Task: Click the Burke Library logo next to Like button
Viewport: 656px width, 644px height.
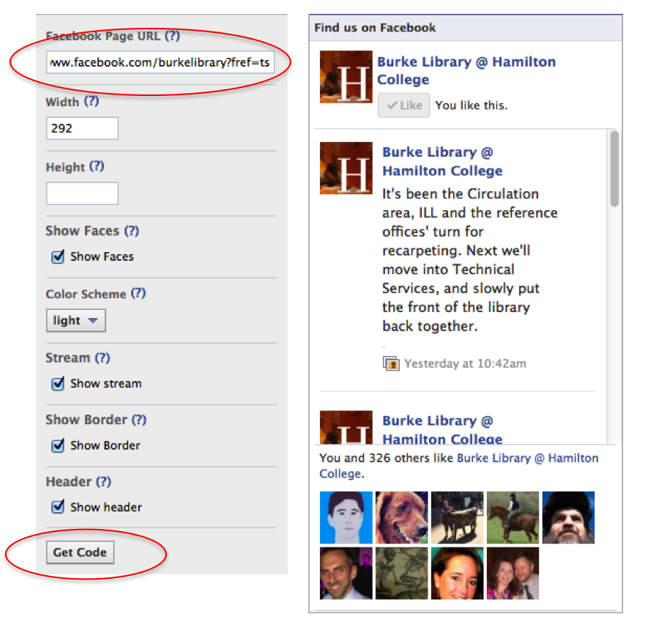Action: [x=346, y=77]
